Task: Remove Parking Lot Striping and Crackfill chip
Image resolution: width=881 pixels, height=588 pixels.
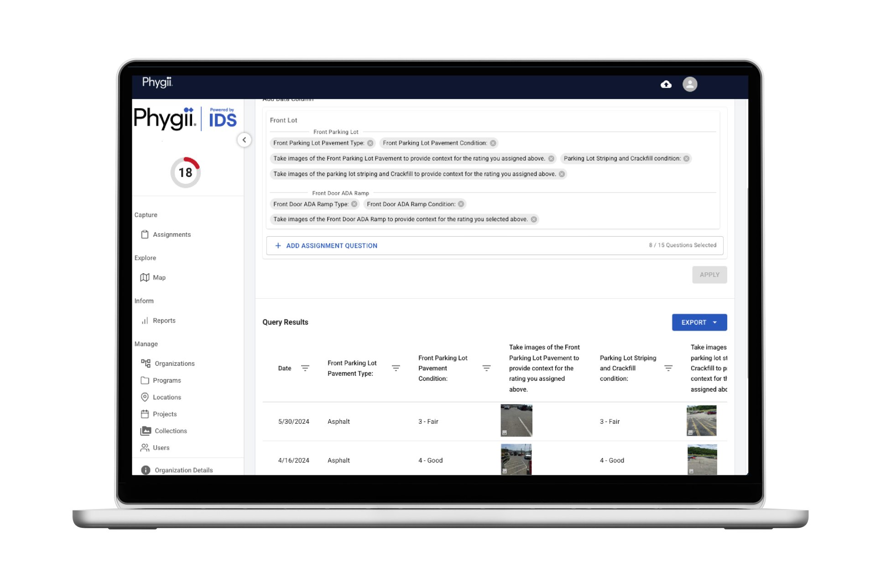Action: click(686, 158)
